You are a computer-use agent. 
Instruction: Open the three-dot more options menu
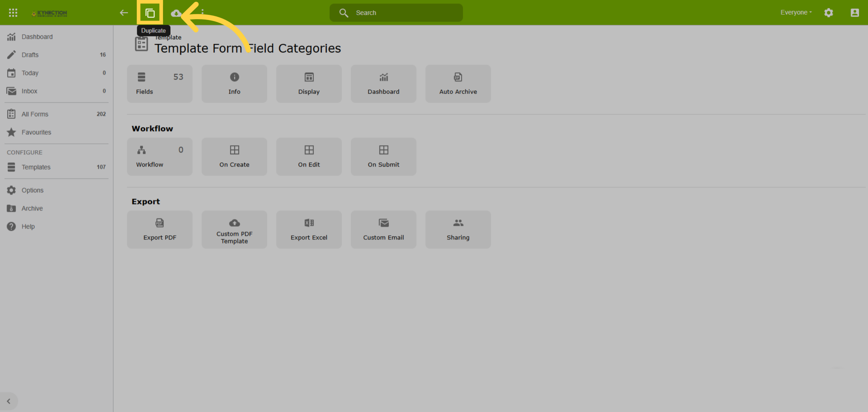tap(203, 13)
